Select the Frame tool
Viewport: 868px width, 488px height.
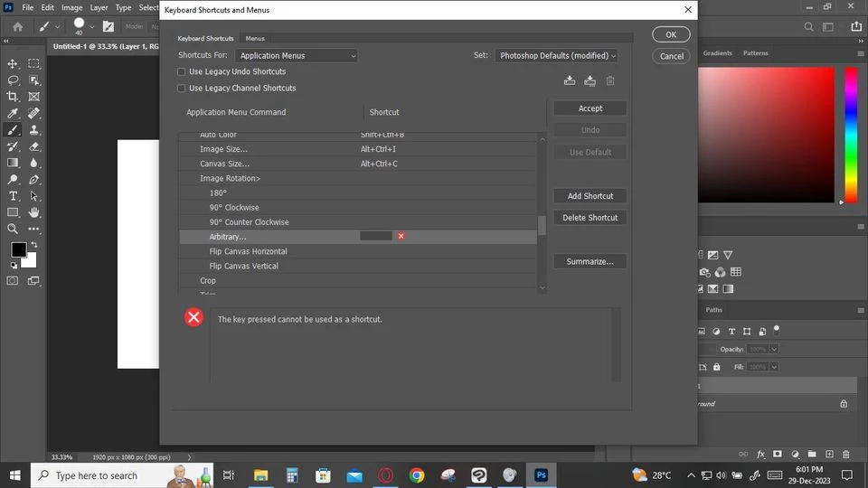33,97
